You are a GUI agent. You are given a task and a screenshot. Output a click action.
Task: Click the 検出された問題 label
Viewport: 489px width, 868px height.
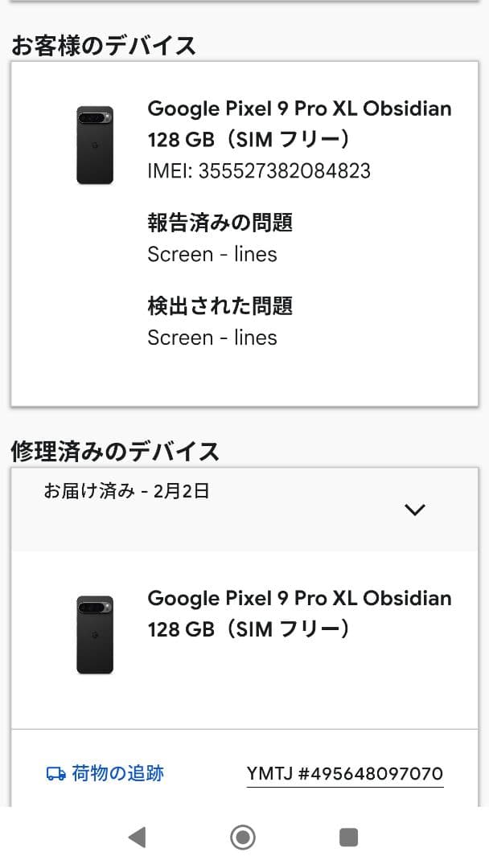click(x=220, y=306)
